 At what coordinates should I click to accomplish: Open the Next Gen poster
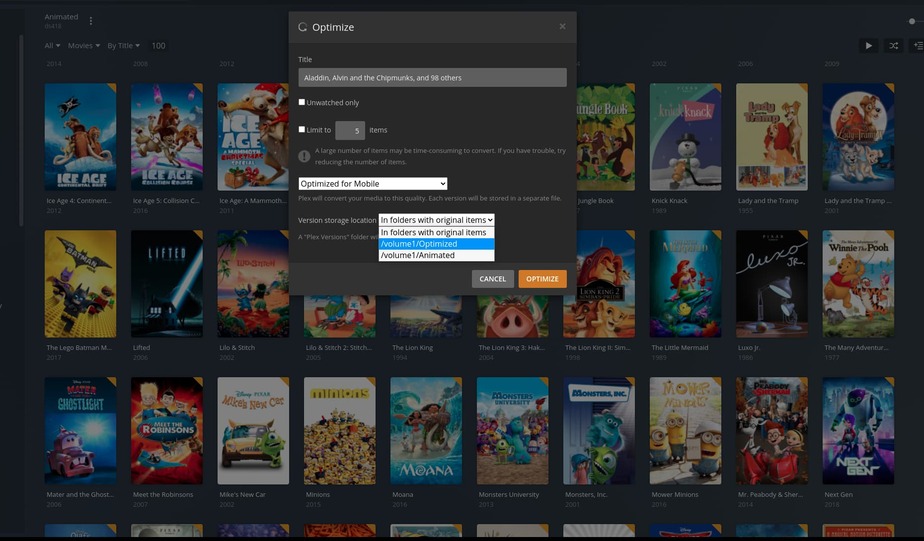pyautogui.click(x=858, y=431)
